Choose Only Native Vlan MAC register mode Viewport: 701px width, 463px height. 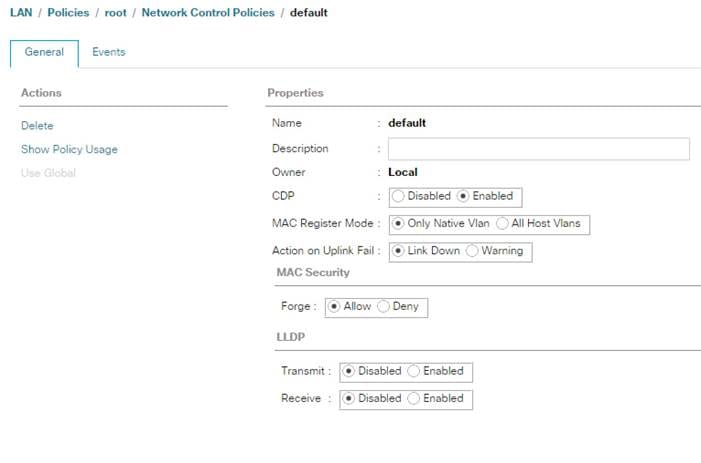398,223
